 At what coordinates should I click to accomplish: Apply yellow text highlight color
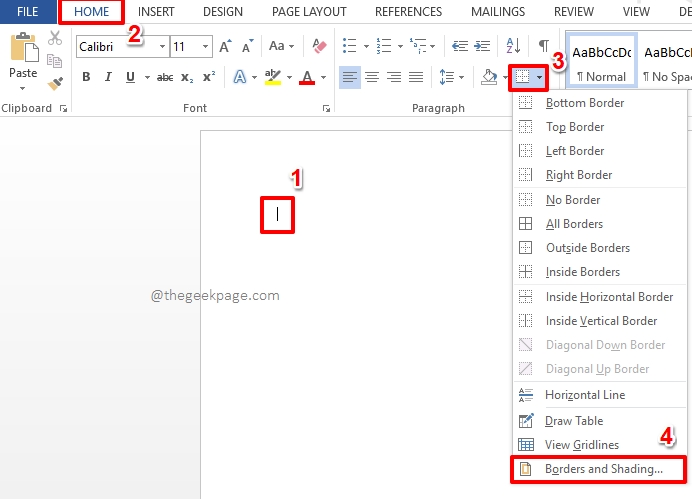click(273, 77)
